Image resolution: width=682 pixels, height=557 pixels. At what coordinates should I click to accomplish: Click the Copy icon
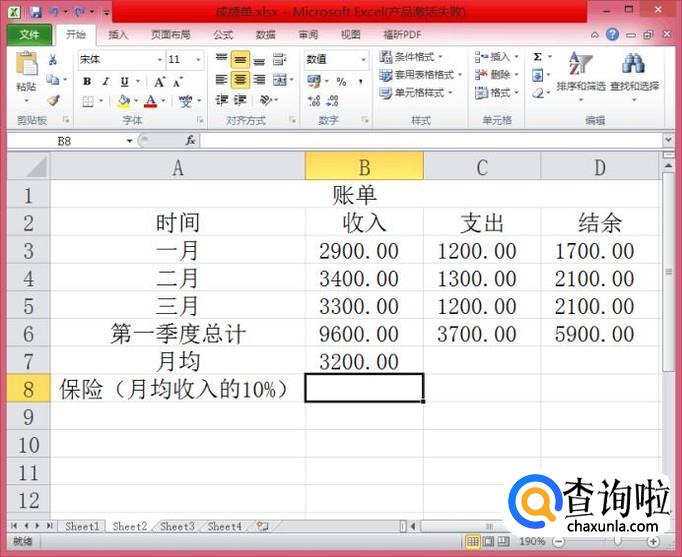pos(53,80)
